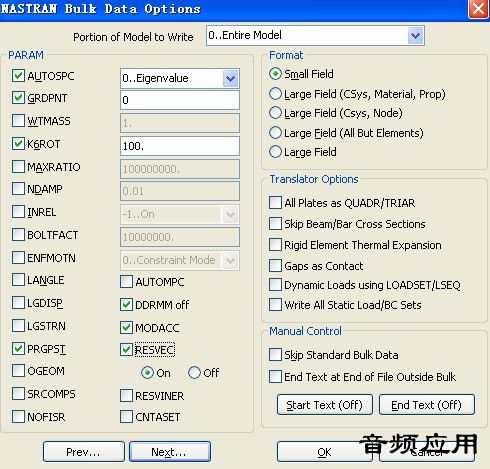Screen dimensions: 490x469
Task: Enable the LGSTRN checkbox
Action: point(18,326)
